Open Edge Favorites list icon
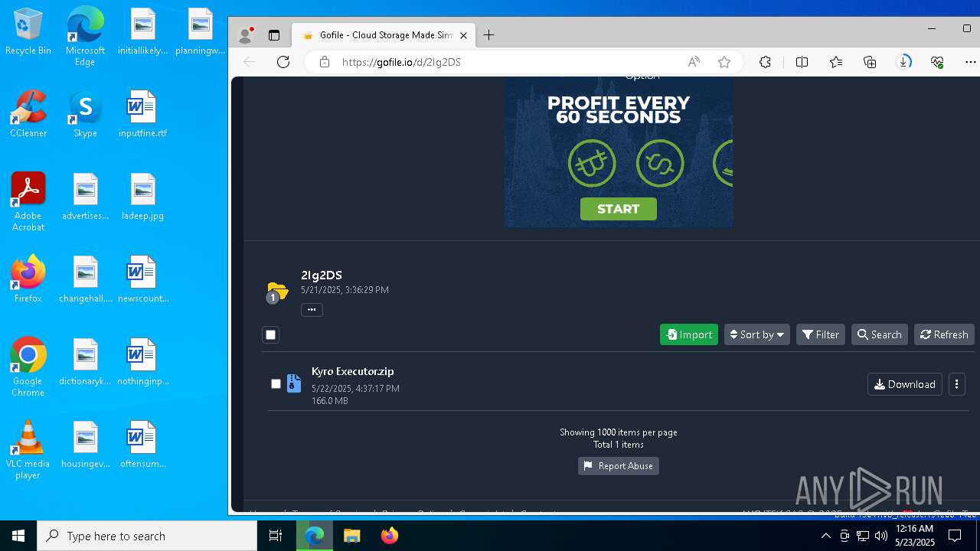The image size is (980, 551). click(x=836, y=62)
